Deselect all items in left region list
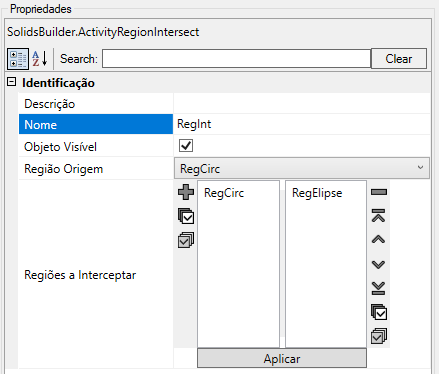 pyautogui.click(x=186, y=240)
